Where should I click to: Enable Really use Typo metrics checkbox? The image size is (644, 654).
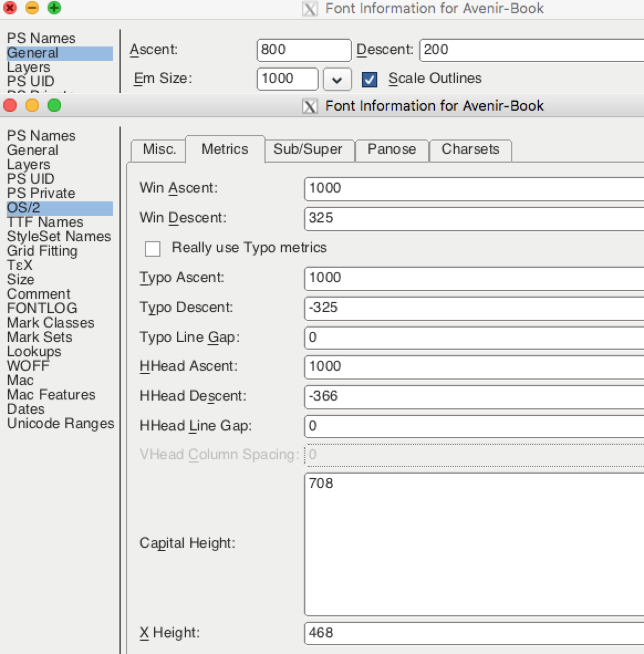point(153,249)
